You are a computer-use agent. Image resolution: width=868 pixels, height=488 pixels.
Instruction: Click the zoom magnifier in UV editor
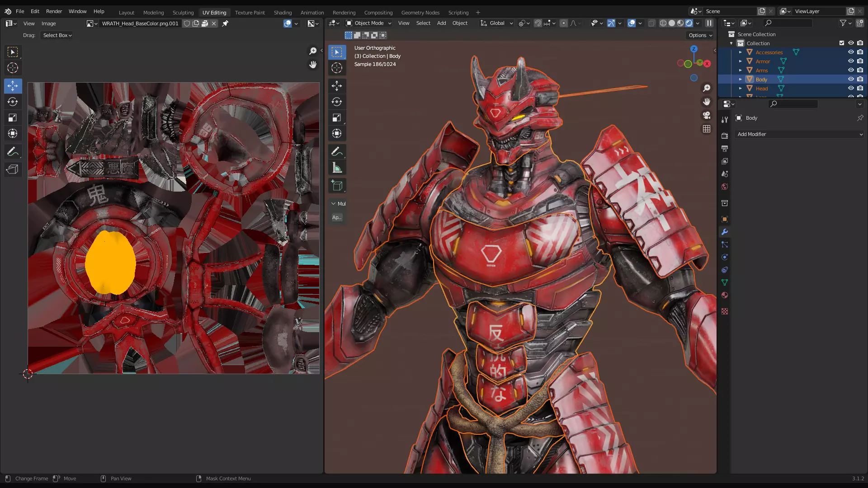pyautogui.click(x=313, y=51)
